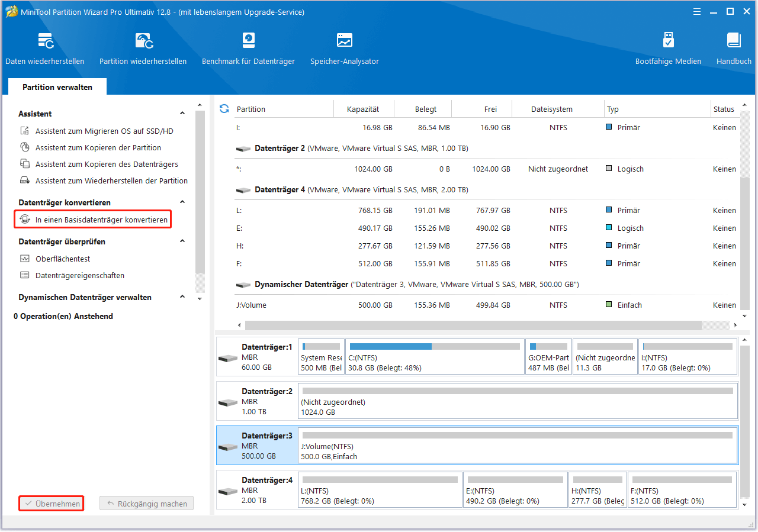Select the E: partition row in list

pos(486,228)
